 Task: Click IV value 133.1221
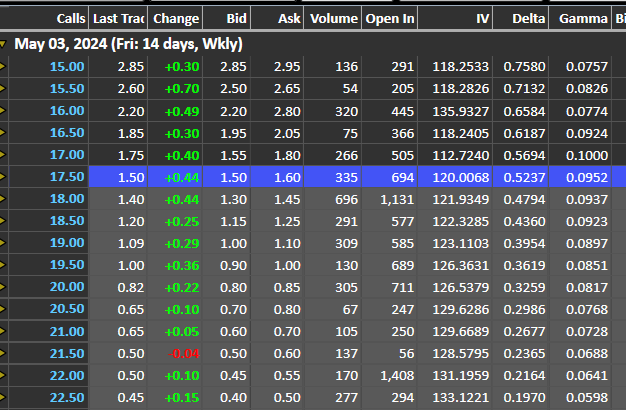click(x=461, y=398)
